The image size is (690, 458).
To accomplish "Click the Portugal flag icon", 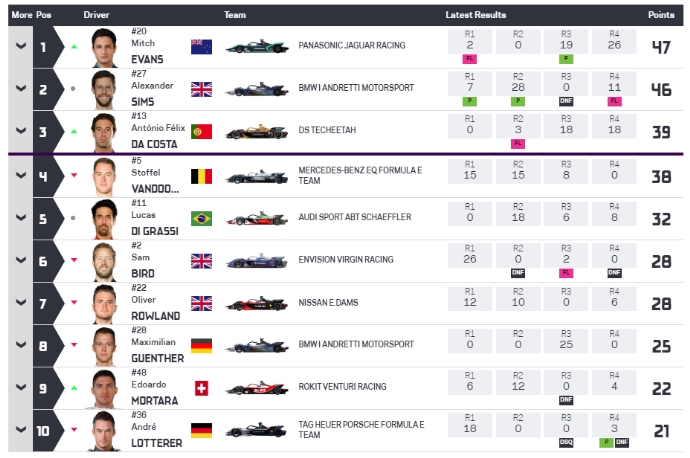I will [201, 133].
